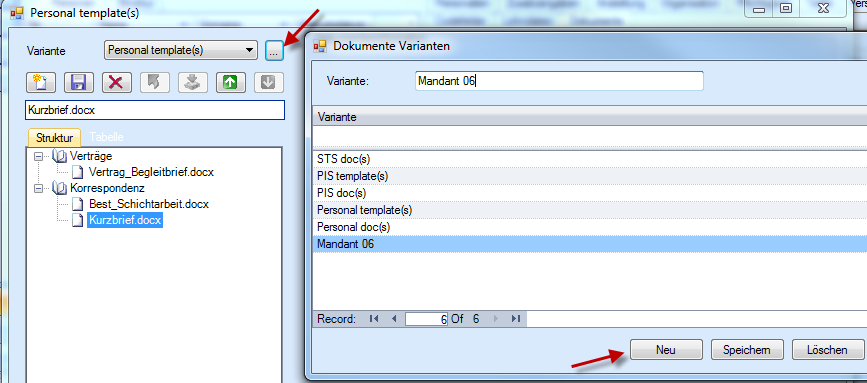Click the gray move down arrow icon
Viewport: 867px width, 383px height.
pyautogui.click(x=269, y=82)
